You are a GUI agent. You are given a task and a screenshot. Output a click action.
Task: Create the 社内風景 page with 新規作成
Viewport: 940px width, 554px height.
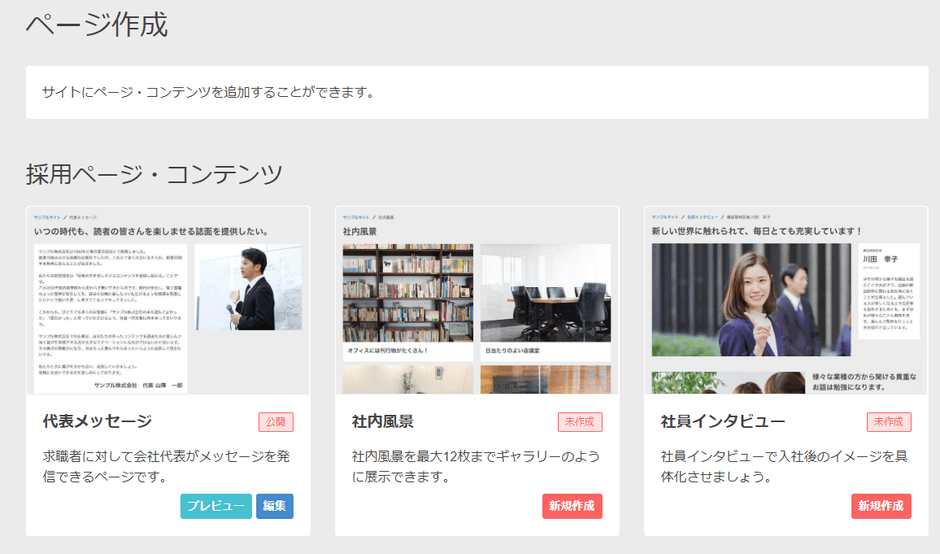[x=572, y=507]
